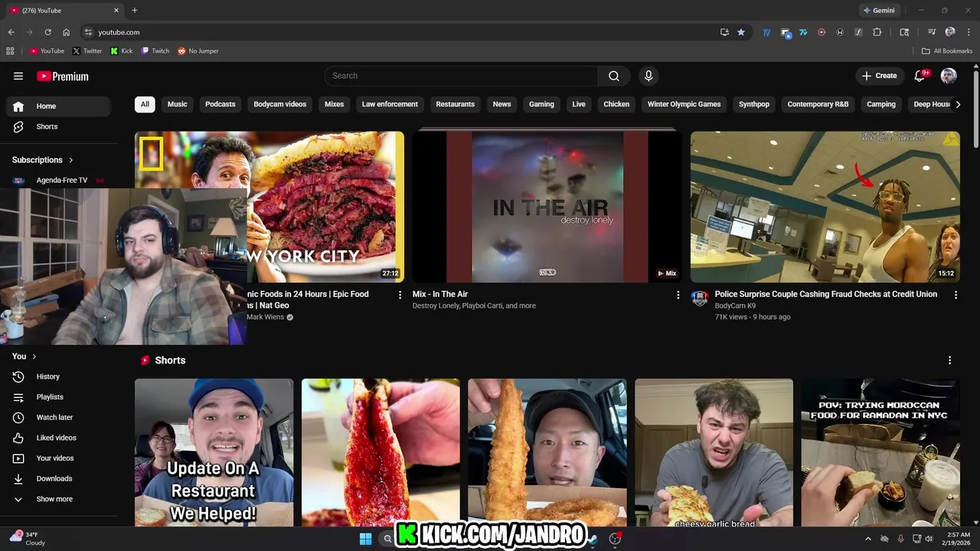Select the Podcasts filter chip

tap(220, 104)
